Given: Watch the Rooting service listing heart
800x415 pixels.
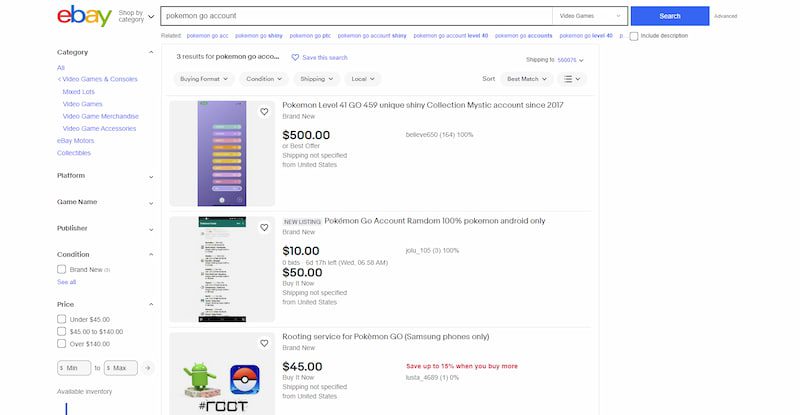Looking at the screenshot, I should point(264,344).
